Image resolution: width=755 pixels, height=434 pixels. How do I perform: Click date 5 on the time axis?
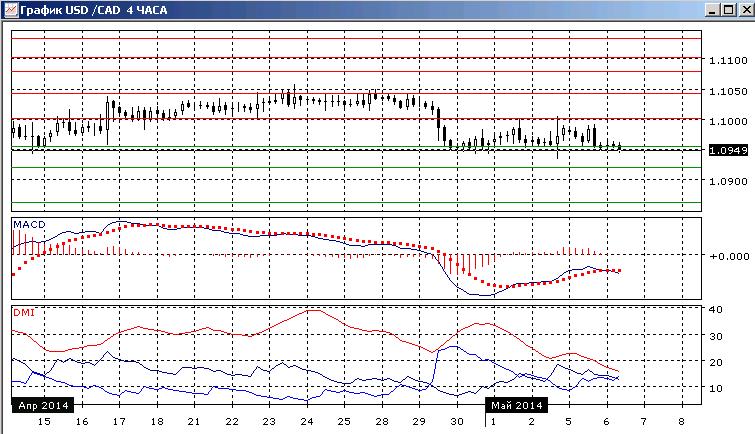coord(569,422)
